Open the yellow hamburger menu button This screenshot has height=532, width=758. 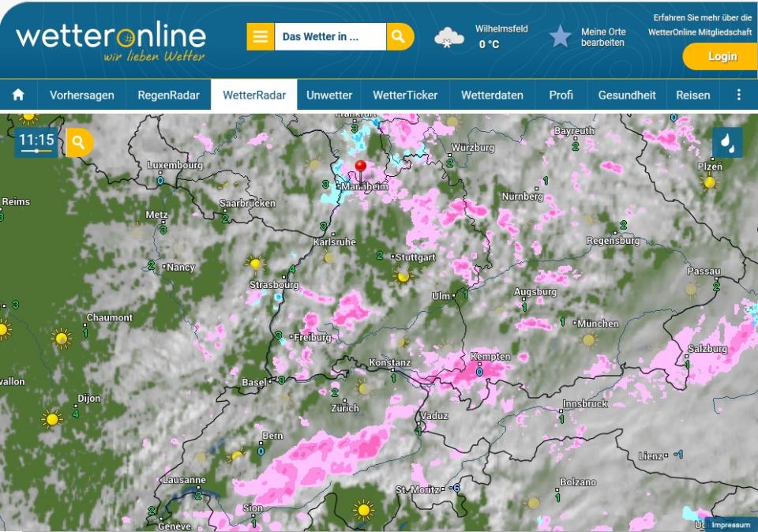point(260,36)
